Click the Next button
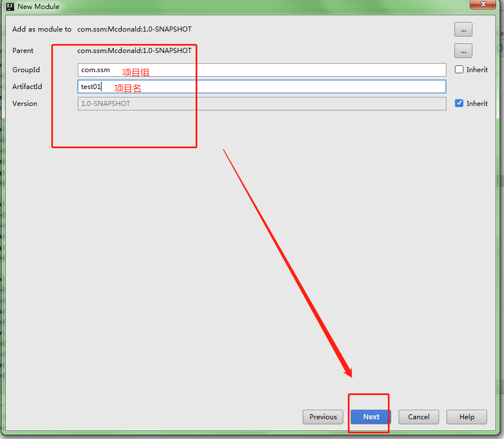The height and width of the screenshot is (439, 504). [370, 417]
